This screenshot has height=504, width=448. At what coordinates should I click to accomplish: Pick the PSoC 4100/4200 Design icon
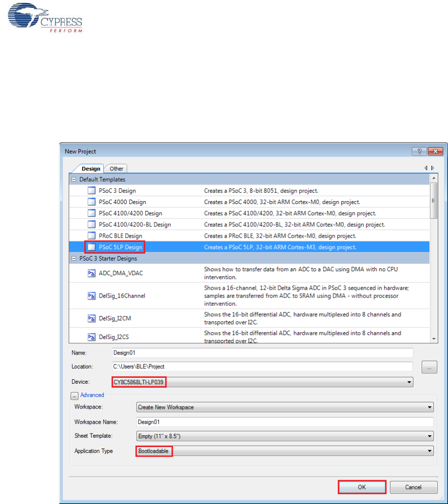pos(92,213)
